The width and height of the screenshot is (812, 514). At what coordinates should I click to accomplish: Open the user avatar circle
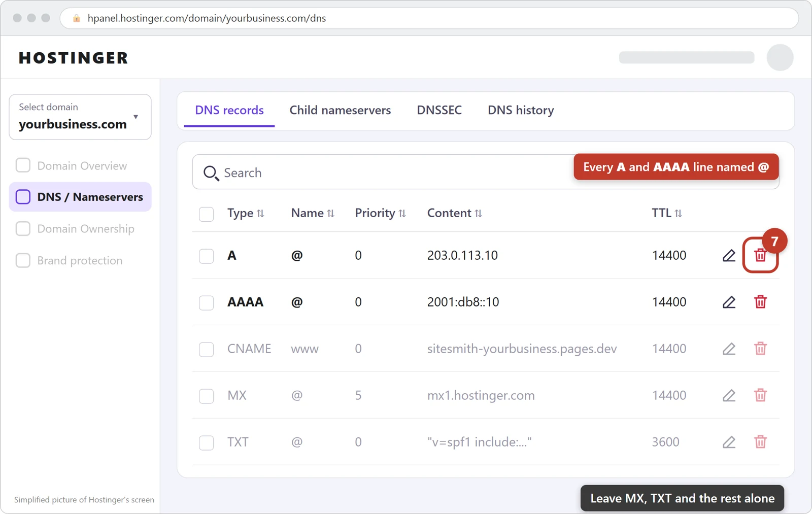780,57
